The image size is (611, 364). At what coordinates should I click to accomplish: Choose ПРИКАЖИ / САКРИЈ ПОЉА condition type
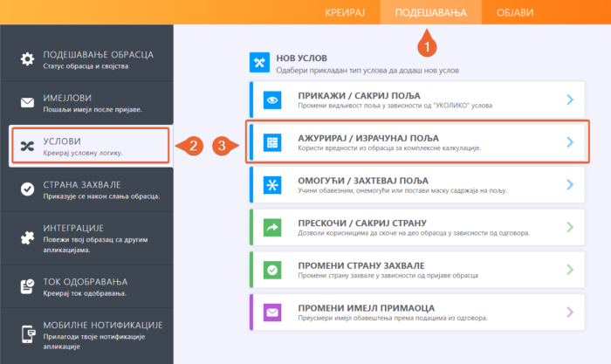click(417, 100)
